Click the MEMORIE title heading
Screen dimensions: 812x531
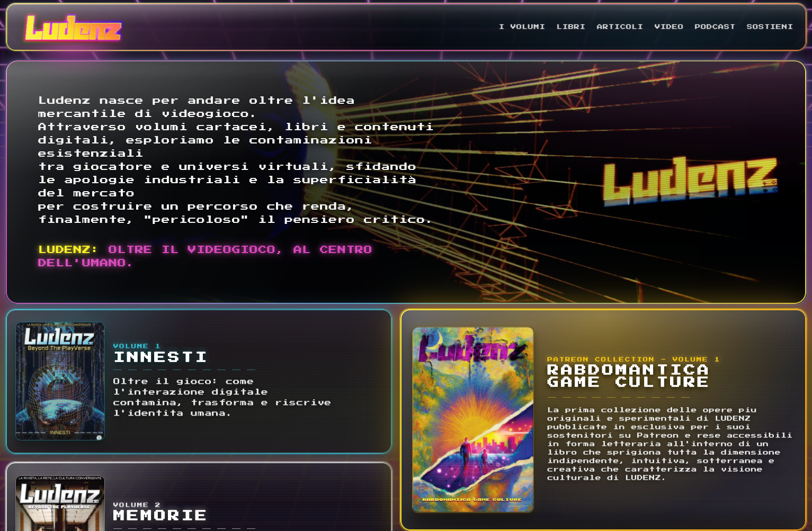(159, 516)
